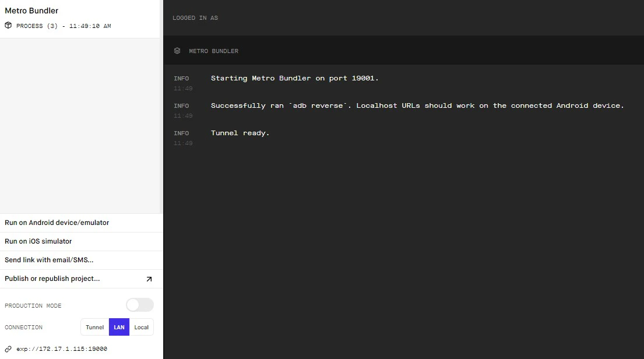Select the Local connection option
Screen dimensions: 644x359
[141, 328]
